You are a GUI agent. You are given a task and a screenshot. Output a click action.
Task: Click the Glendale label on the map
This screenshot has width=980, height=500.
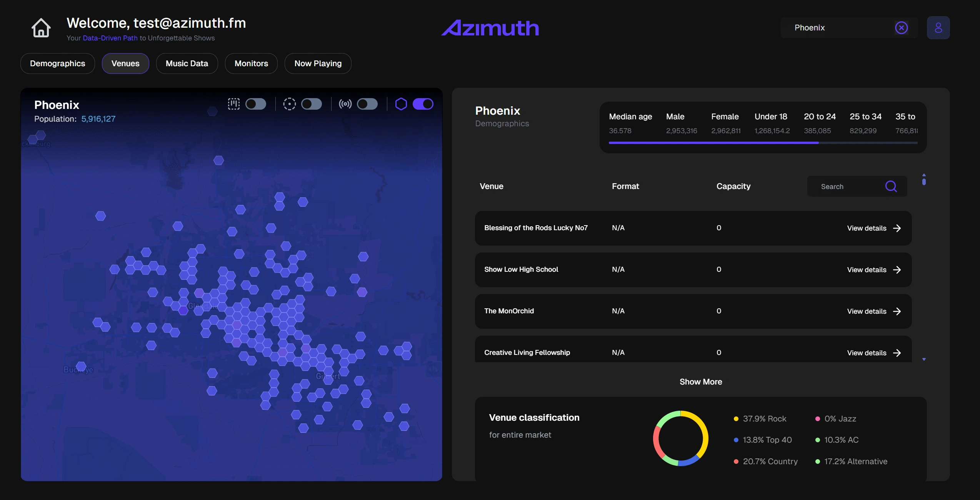tap(203, 306)
